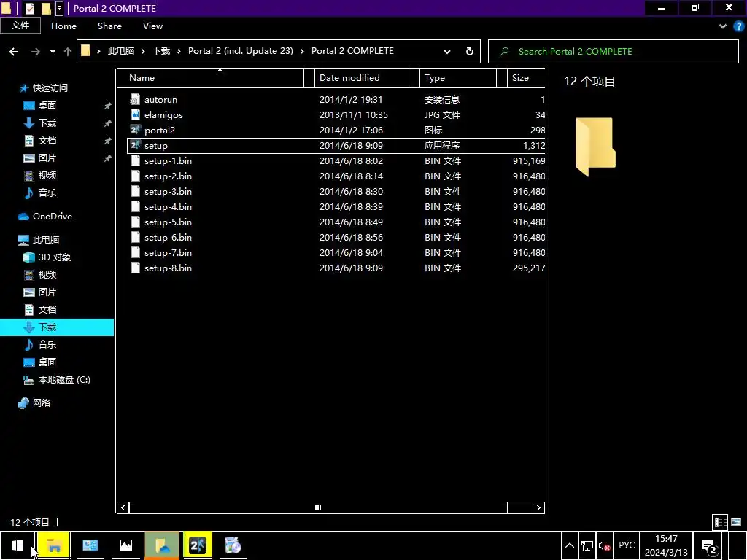747x560 pixels.
Task: Open the Windows Start menu
Action: [x=18, y=545]
